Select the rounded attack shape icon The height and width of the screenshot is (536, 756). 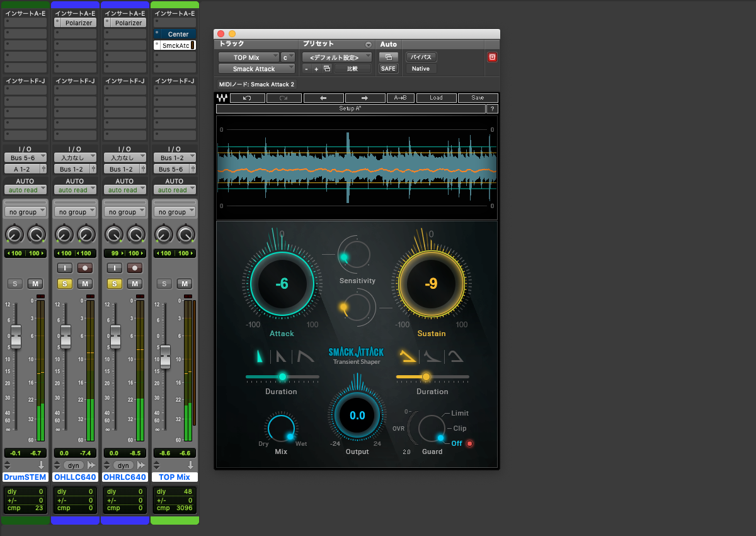pyautogui.click(x=306, y=356)
